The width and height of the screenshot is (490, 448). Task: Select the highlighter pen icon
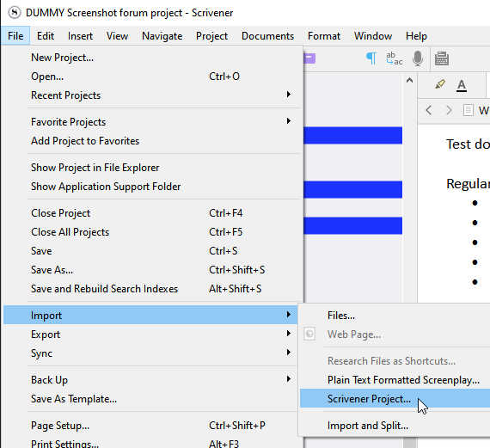[440, 84]
